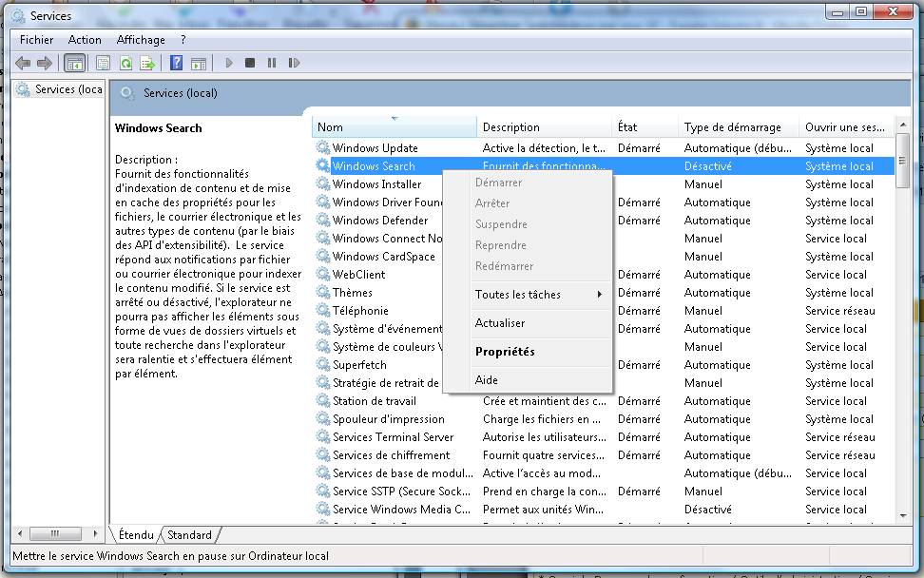Open the Affichage menu
Viewport: 924px width, 578px height.
[141, 40]
